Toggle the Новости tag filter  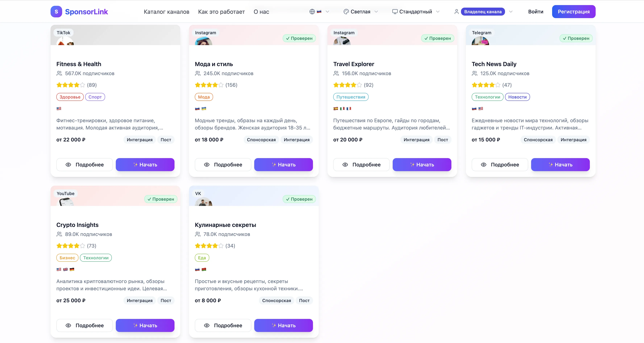point(517,97)
